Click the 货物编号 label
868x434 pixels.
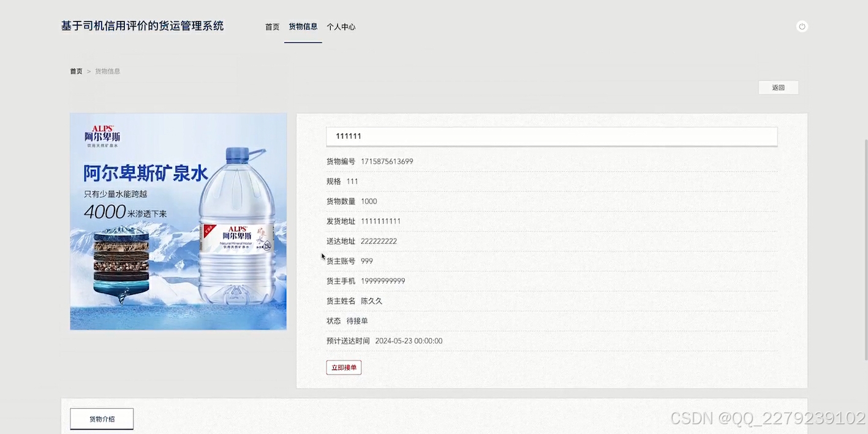pyautogui.click(x=341, y=162)
